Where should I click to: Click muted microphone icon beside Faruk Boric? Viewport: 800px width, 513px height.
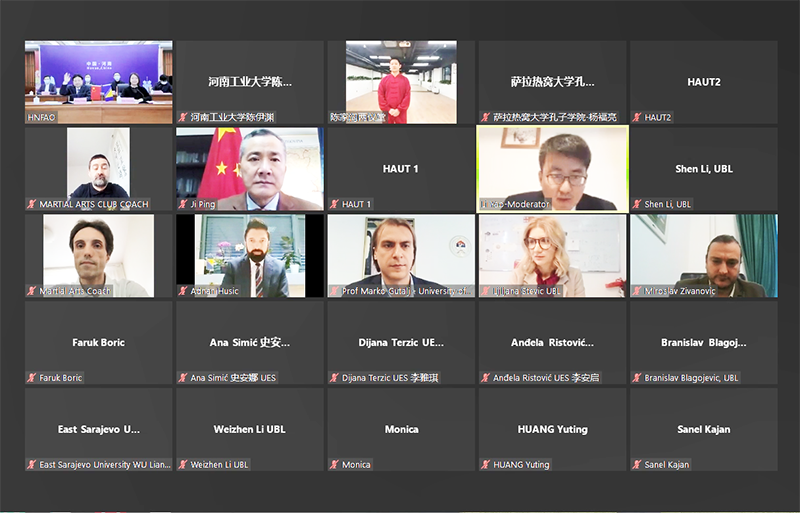[32, 378]
